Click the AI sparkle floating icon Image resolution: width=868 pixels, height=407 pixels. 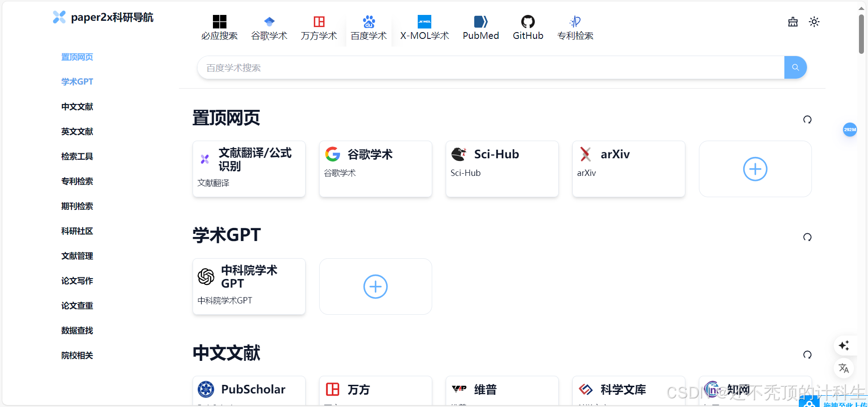[844, 345]
